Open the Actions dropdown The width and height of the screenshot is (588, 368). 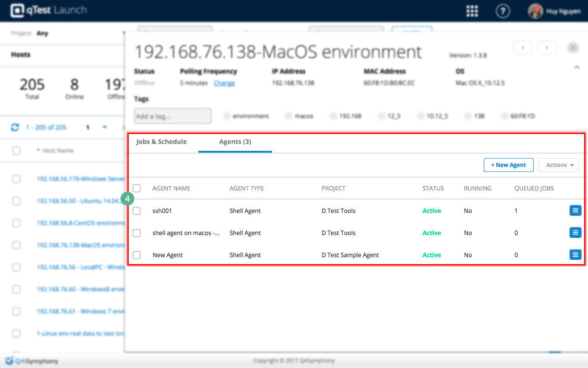558,165
